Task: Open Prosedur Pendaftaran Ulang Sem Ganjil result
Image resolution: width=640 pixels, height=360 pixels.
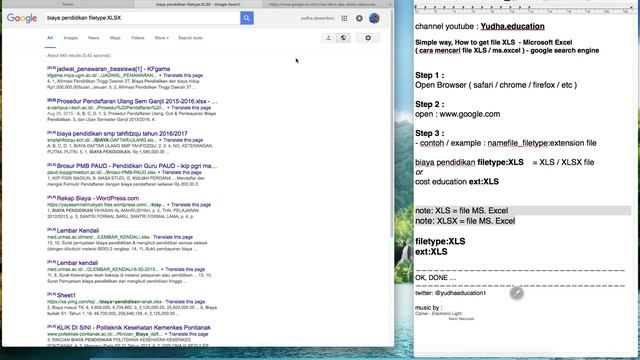Action: click(137, 101)
